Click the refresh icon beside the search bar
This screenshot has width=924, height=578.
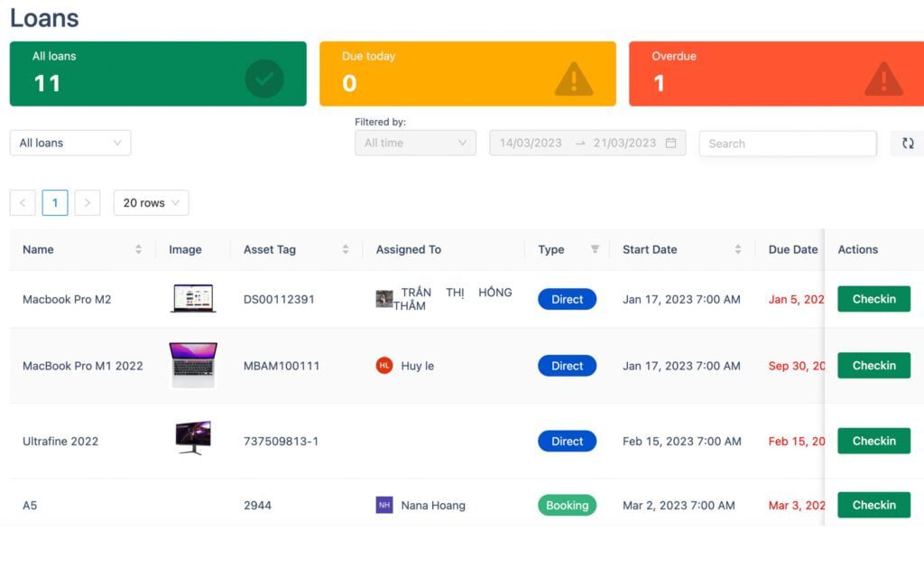(x=908, y=143)
